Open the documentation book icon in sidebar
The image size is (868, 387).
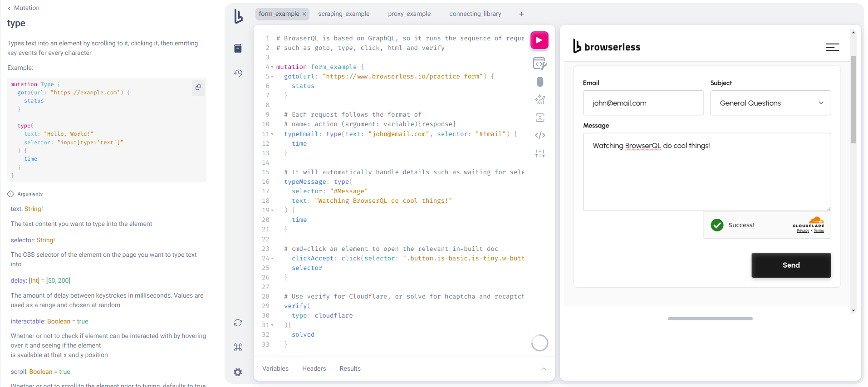[x=238, y=48]
